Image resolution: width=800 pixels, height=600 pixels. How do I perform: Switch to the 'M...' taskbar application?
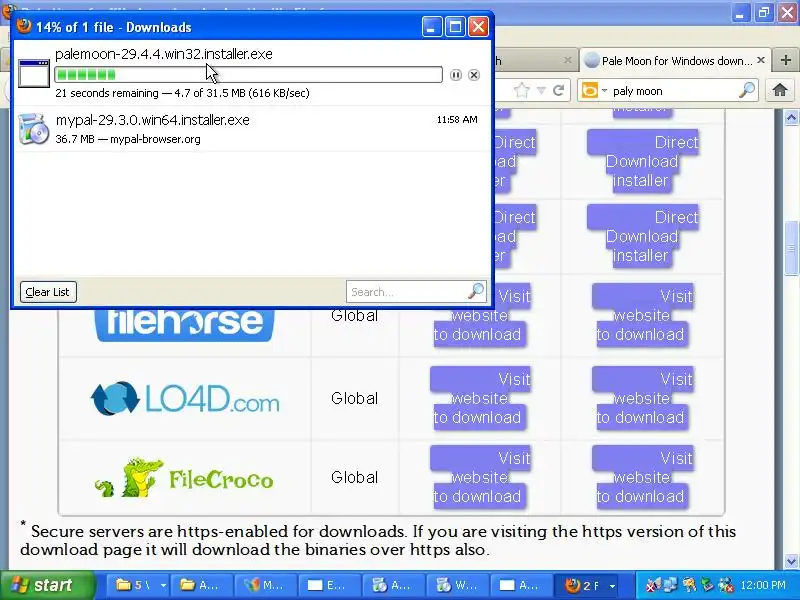265,585
